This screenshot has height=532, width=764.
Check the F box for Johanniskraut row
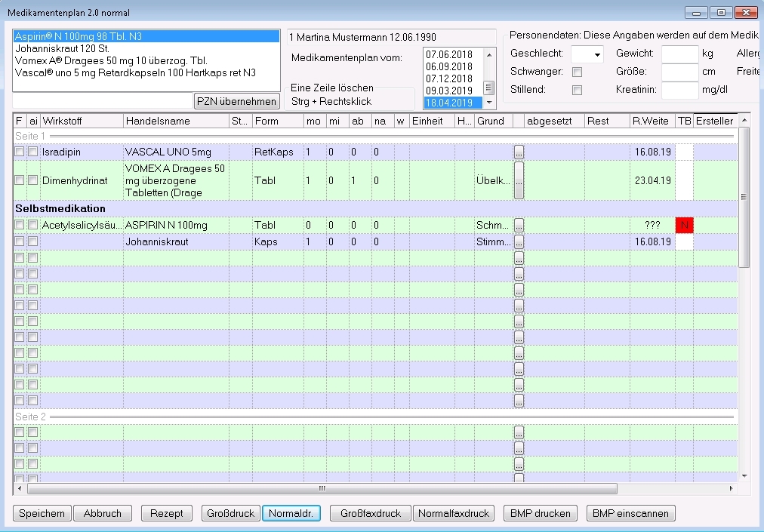pyautogui.click(x=19, y=241)
